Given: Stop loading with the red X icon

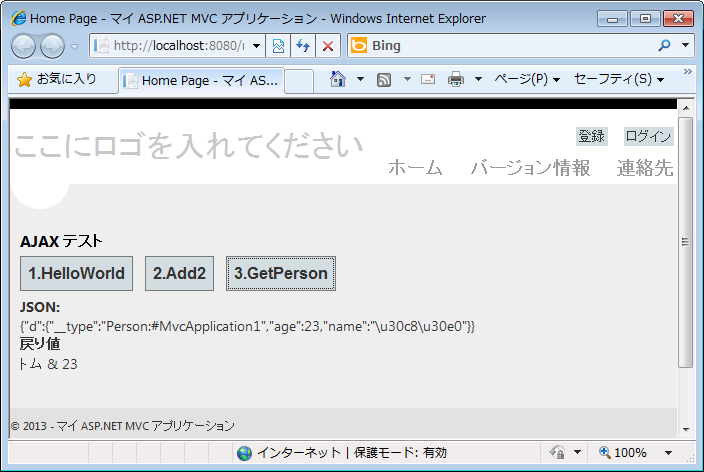Looking at the screenshot, I should [328, 46].
